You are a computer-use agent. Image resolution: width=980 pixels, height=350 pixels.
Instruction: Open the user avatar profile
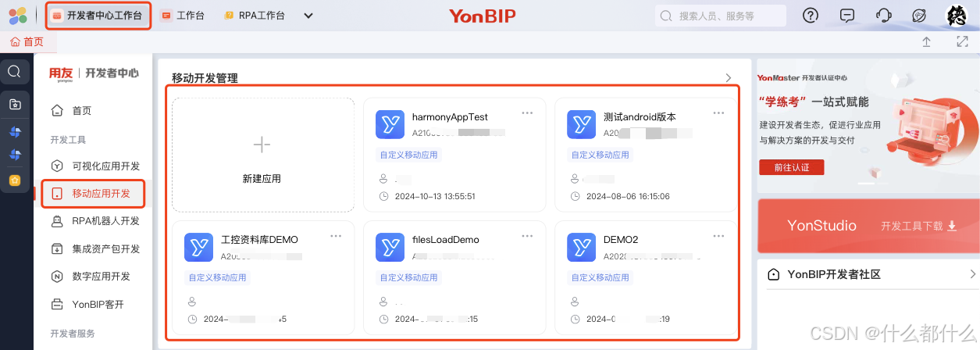click(x=957, y=16)
